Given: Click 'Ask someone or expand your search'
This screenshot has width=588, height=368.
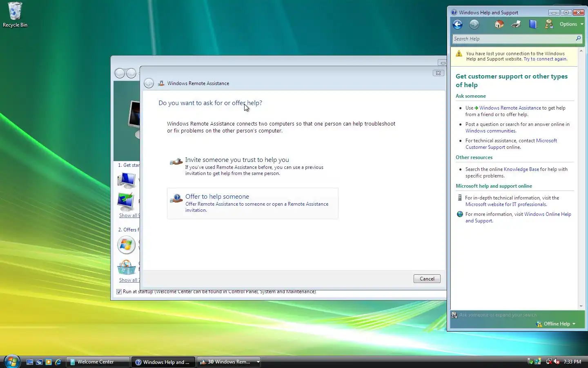Looking at the screenshot, I should point(498,315).
